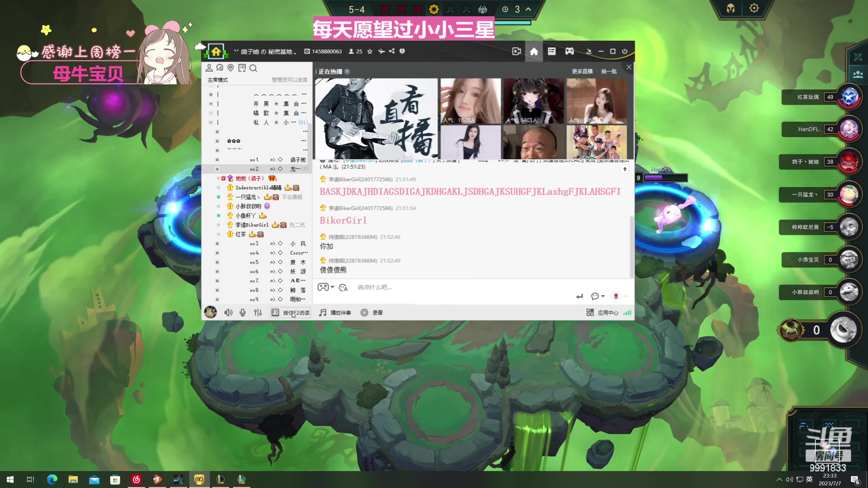Screen dimensions: 868x488
Task: Search channel members with magnifier icon
Action: click(x=253, y=68)
